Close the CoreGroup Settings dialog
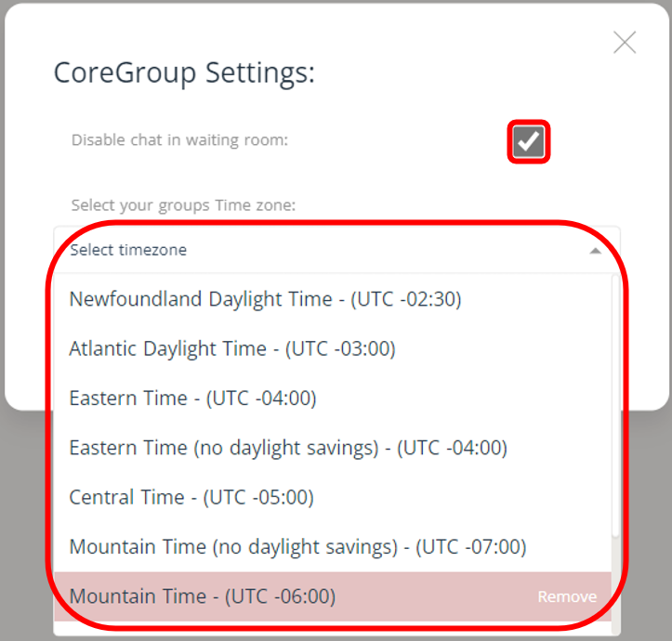Screen dimensions: 672x641 (625, 43)
